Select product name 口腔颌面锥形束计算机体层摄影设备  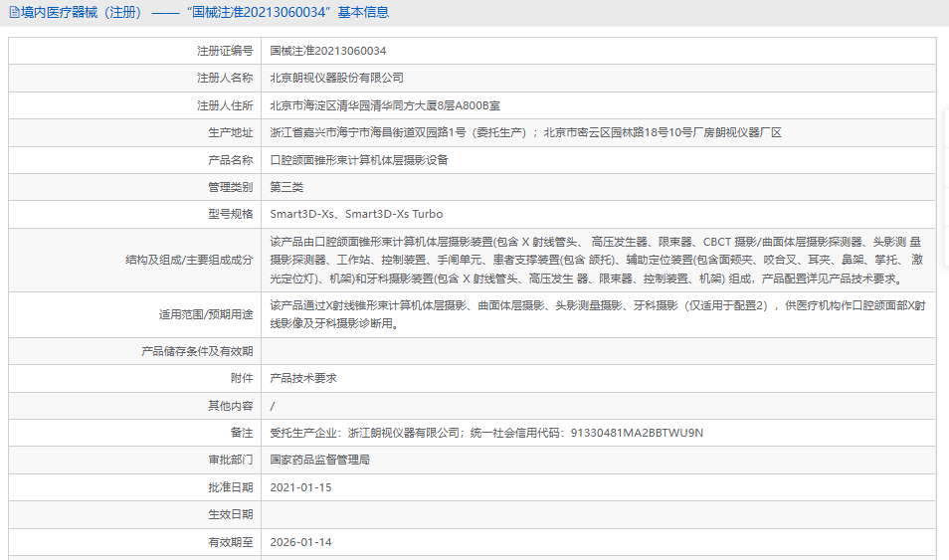[x=359, y=160]
